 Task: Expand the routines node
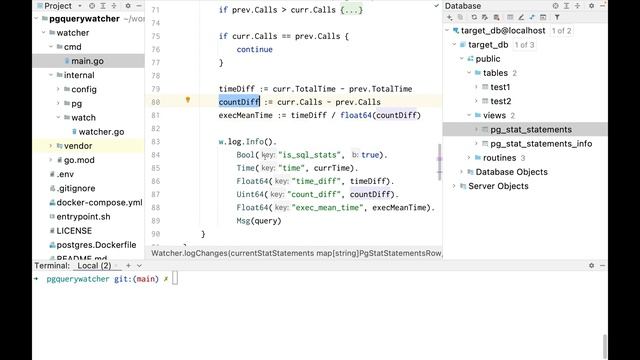click(469, 158)
